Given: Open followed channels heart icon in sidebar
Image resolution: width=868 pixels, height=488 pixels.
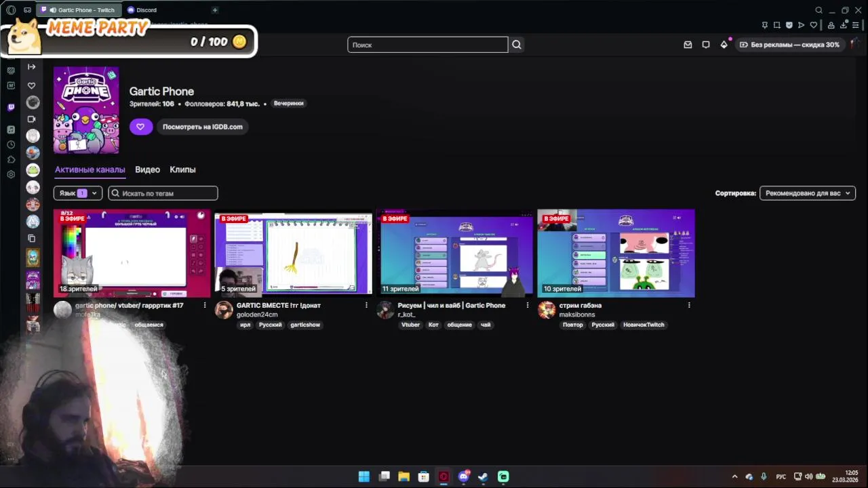Looking at the screenshot, I should pos(31,85).
